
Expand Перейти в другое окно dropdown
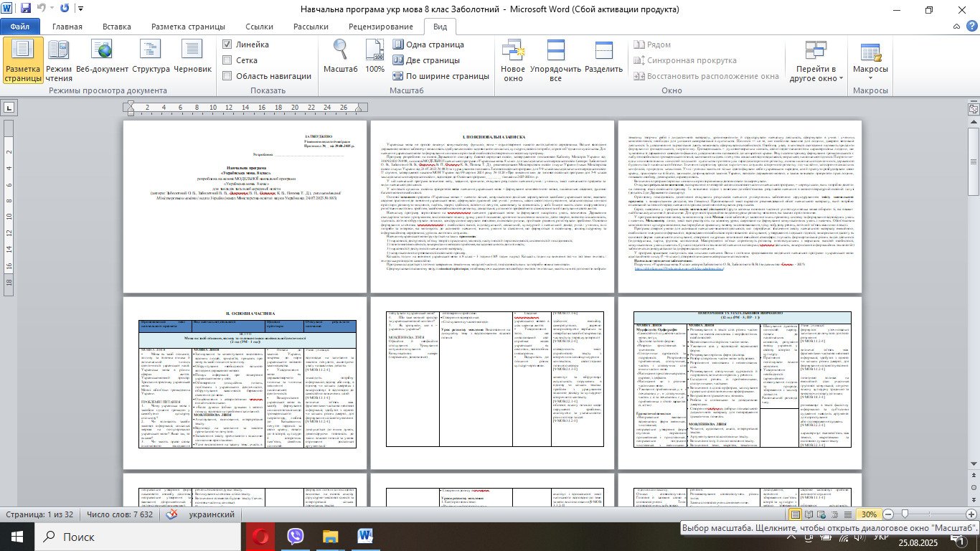point(816,61)
